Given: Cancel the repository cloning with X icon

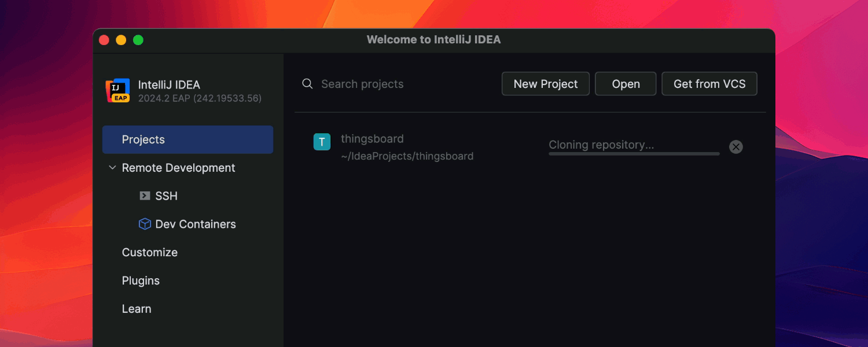Looking at the screenshot, I should [x=735, y=147].
